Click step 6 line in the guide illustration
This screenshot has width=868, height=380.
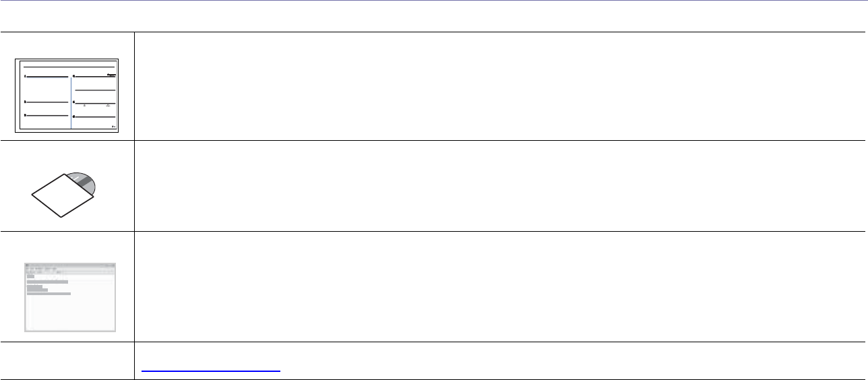(x=95, y=117)
